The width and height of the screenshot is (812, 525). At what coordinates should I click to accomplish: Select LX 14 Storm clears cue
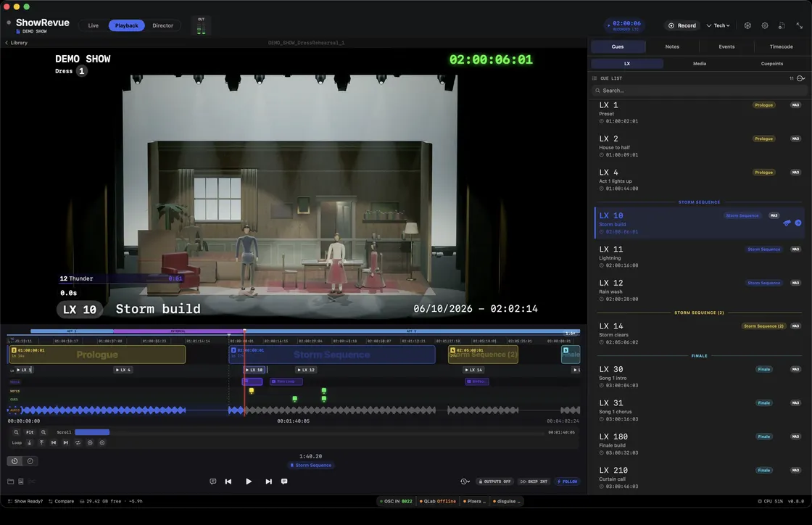coord(699,334)
